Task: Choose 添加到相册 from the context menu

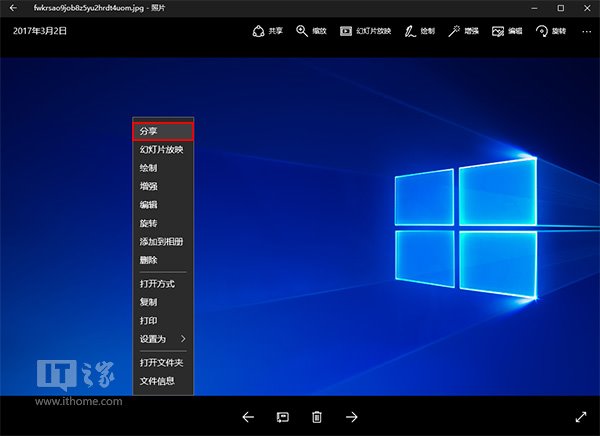Action: [x=160, y=241]
